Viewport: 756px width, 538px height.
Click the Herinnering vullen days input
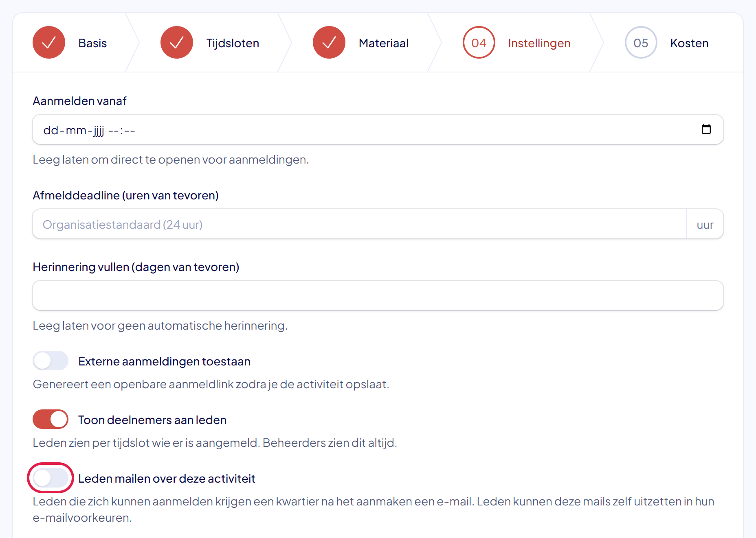[x=378, y=295]
